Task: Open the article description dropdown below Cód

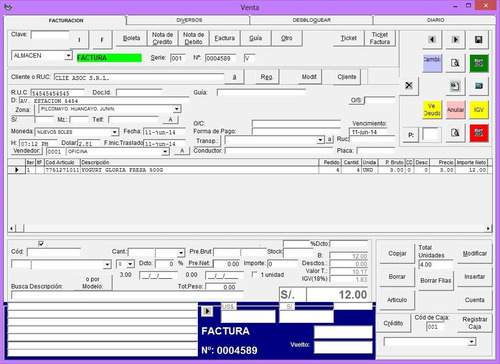Action: pos(107,265)
